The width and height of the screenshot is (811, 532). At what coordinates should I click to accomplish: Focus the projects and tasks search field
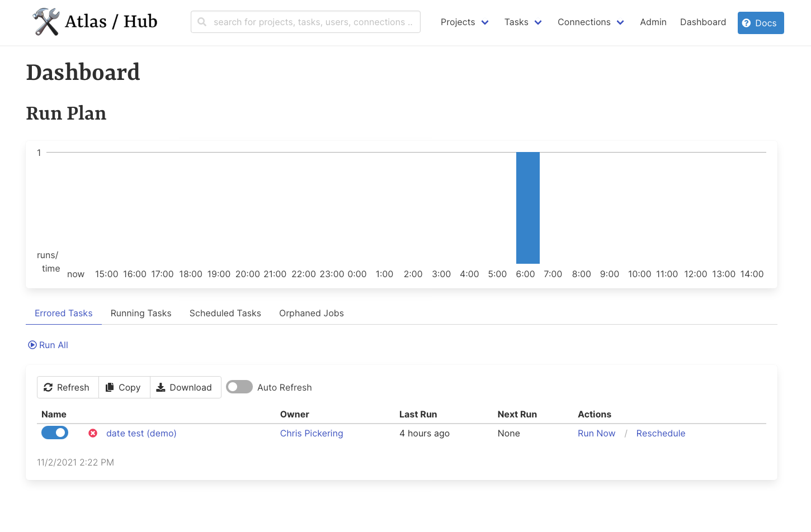coord(305,22)
